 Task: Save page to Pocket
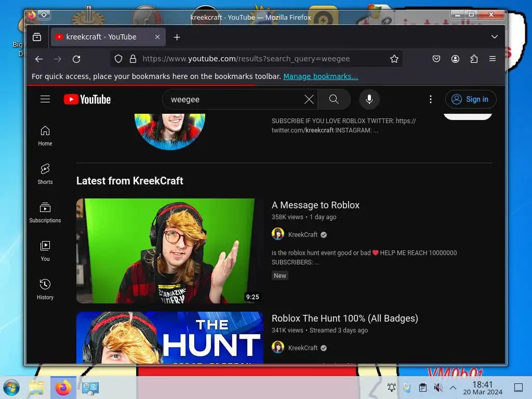pos(436,59)
